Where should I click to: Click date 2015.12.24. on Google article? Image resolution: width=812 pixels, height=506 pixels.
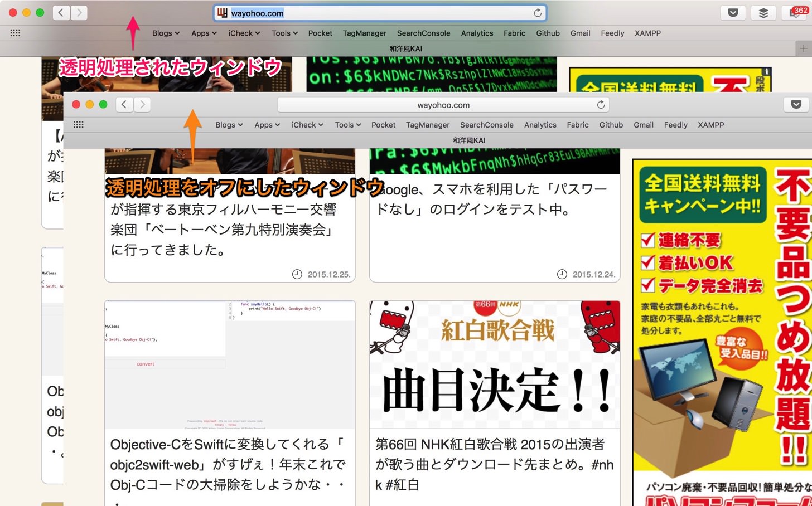(594, 274)
